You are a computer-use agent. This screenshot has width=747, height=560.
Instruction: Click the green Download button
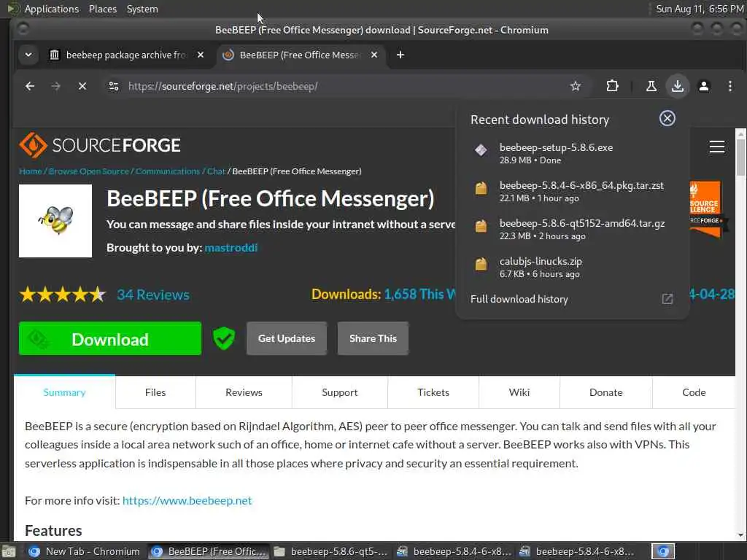(110, 338)
